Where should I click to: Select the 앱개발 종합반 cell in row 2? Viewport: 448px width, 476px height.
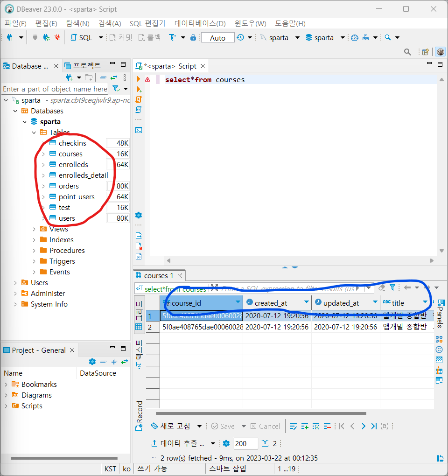tap(405, 327)
